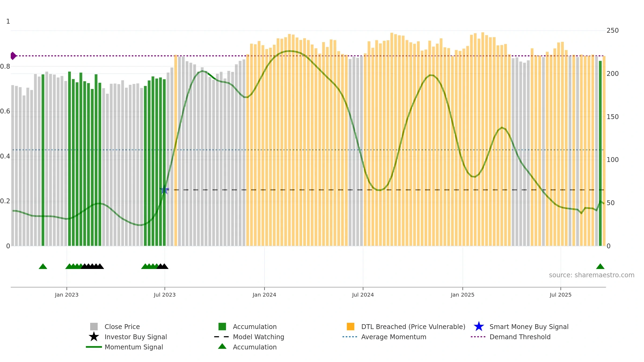Click the black Investor Buy Signal star
Image resolution: width=644 pixels, height=362 pixels.
point(94,337)
